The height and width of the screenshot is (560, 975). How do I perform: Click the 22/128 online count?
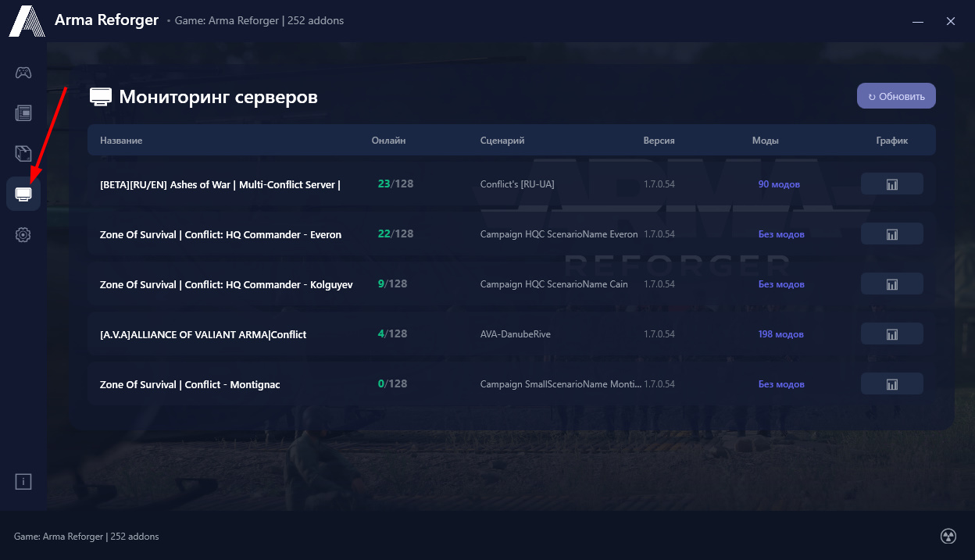pos(395,234)
